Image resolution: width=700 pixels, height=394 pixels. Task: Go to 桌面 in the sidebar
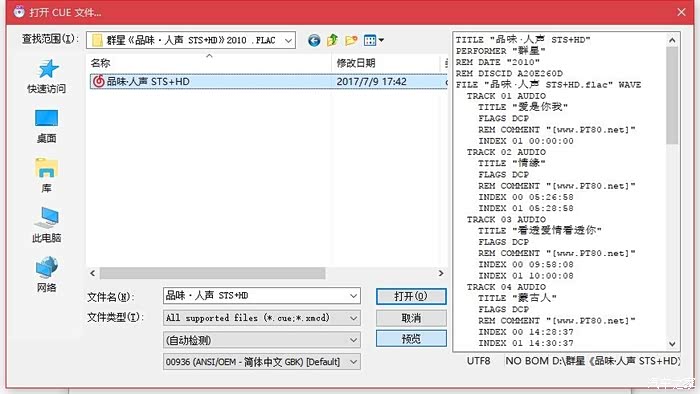click(x=46, y=126)
